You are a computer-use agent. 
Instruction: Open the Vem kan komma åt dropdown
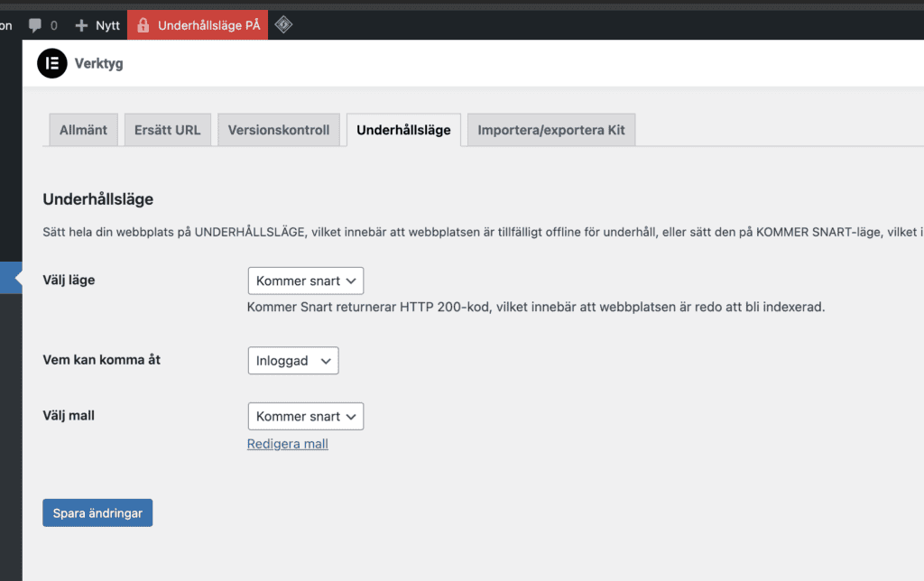(x=293, y=361)
